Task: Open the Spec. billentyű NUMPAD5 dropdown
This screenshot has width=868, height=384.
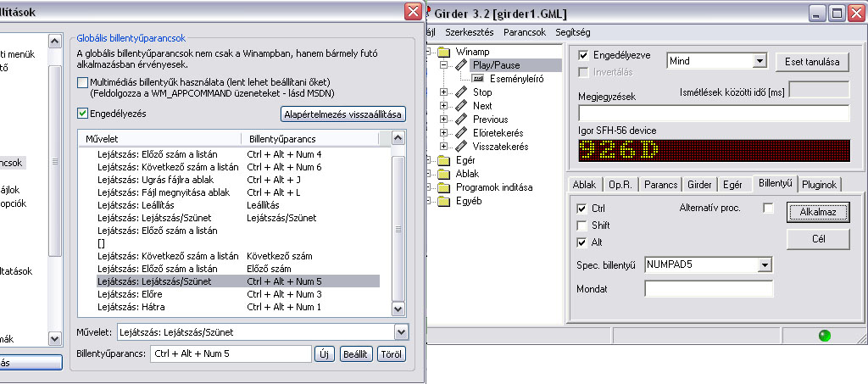Action: click(765, 265)
